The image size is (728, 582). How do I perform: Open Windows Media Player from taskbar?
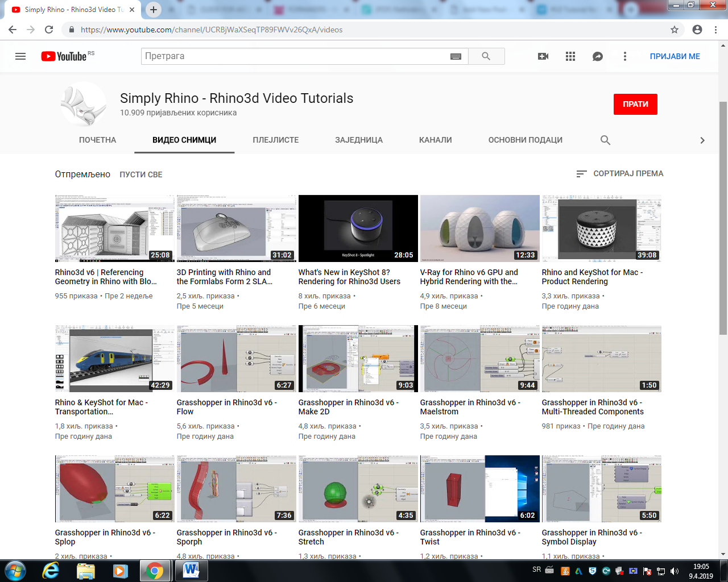120,571
